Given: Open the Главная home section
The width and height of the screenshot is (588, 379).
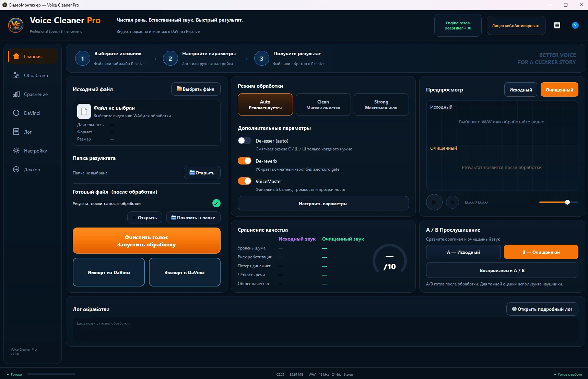Looking at the screenshot, I should [33, 57].
